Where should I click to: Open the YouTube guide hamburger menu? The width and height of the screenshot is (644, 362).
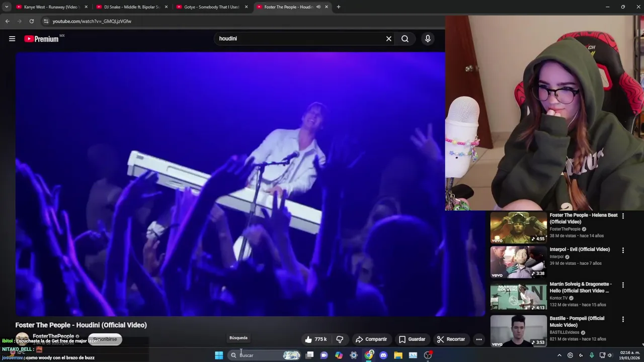pyautogui.click(x=12, y=39)
